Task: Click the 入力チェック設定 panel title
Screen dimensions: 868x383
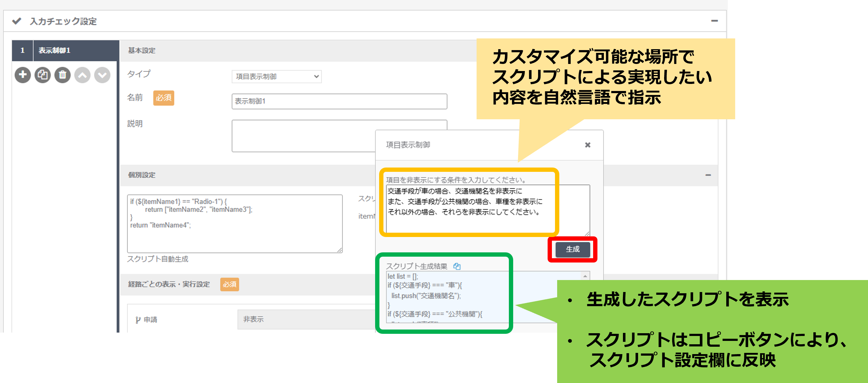Action: (x=63, y=21)
